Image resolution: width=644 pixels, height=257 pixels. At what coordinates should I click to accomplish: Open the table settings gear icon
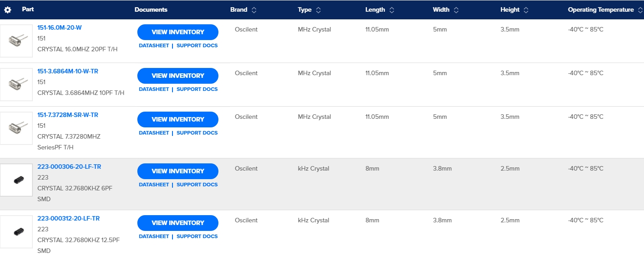8,9
